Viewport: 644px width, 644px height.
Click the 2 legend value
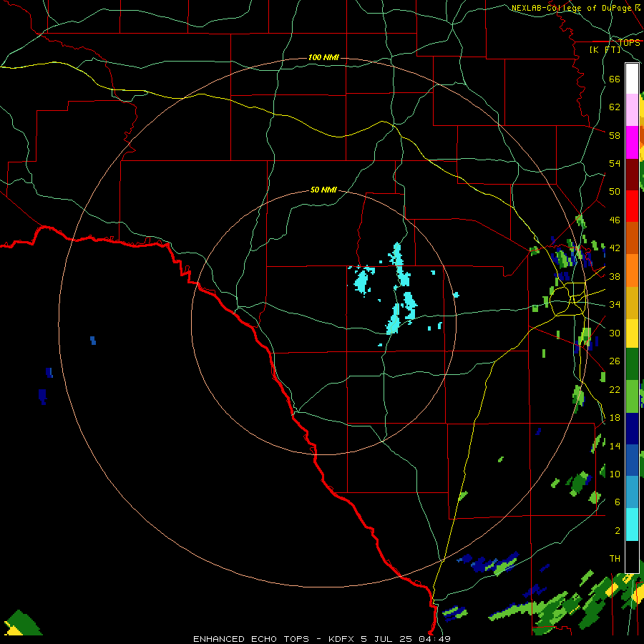pos(618,531)
